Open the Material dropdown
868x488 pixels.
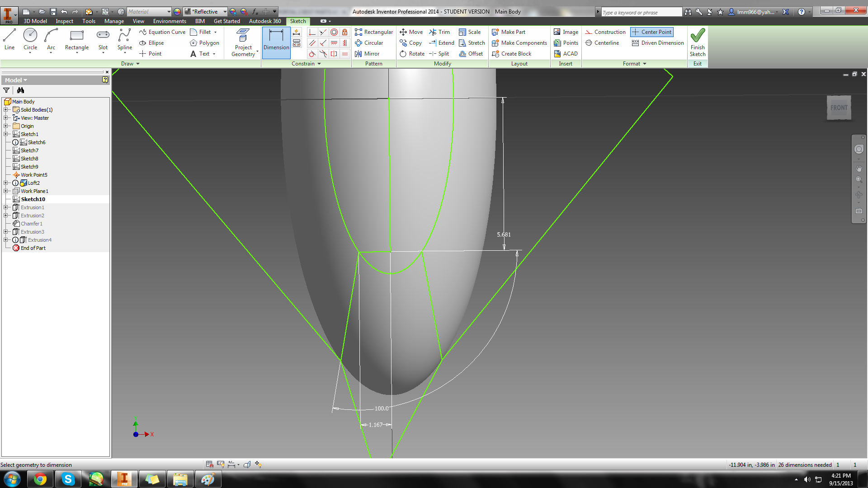pos(169,12)
